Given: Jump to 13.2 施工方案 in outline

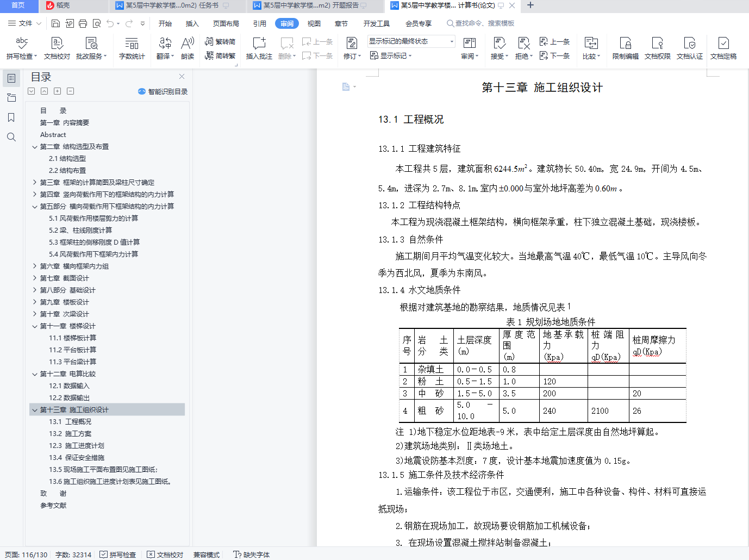Looking at the screenshot, I should [70, 434].
